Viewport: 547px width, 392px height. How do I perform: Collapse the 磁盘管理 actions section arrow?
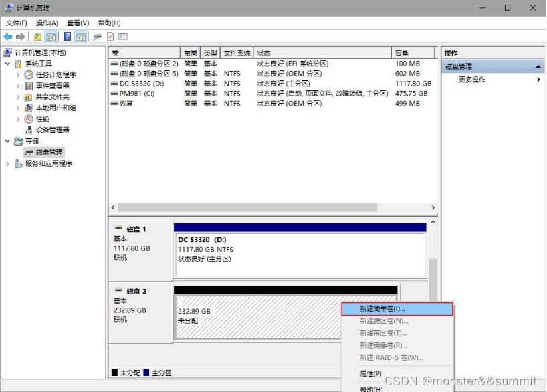pyautogui.click(x=538, y=66)
